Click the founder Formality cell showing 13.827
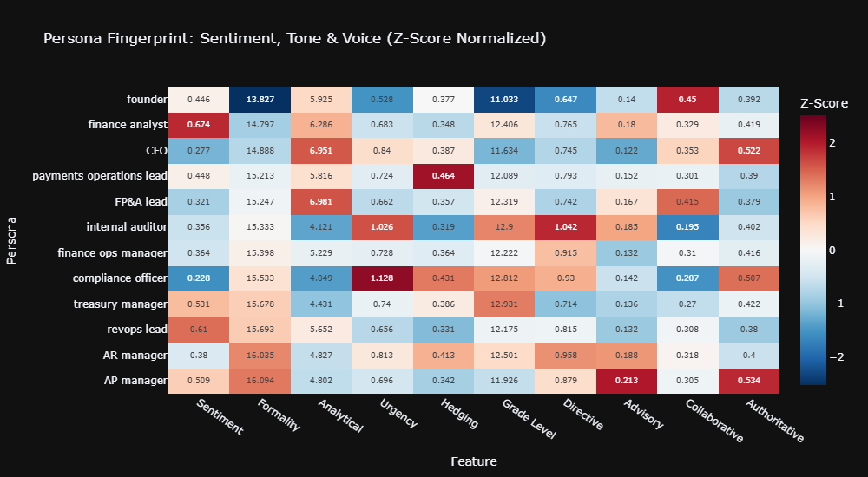868x477 pixels. (261, 99)
